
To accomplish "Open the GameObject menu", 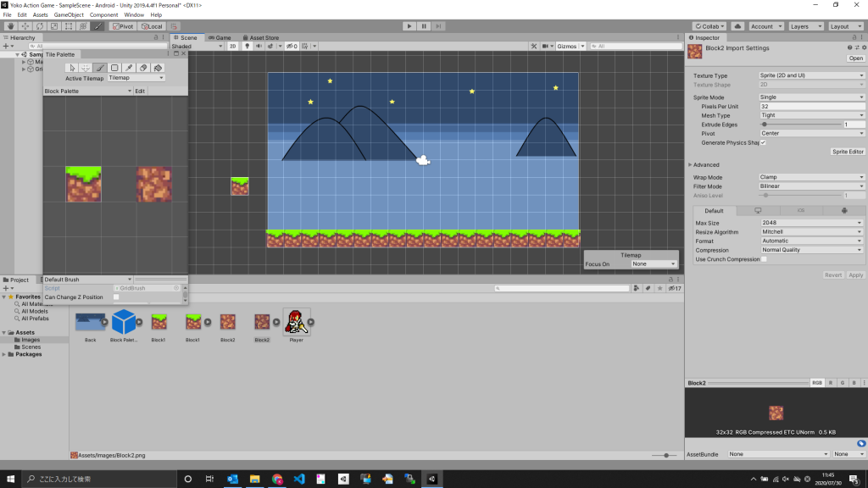I will [69, 15].
